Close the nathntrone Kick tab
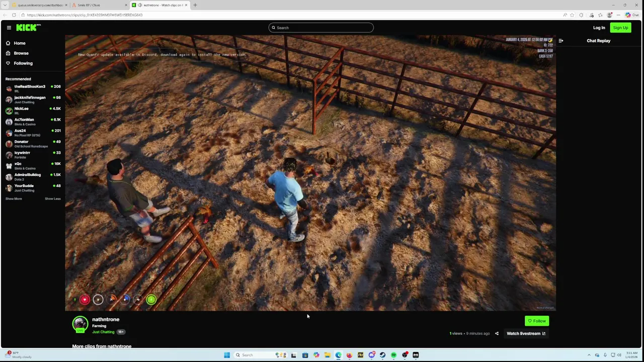This screenshot has width=644, height=362. tap(186, 5)
